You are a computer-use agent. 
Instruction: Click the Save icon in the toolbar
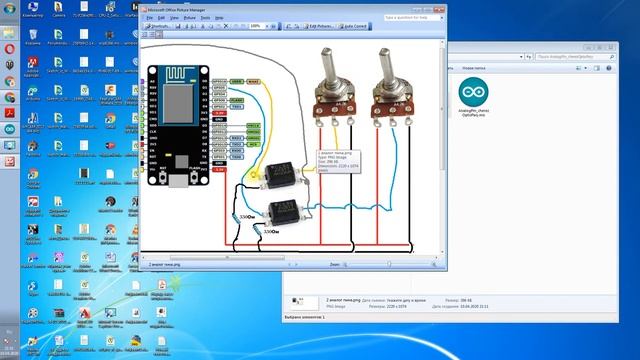(x=178, y=26)
